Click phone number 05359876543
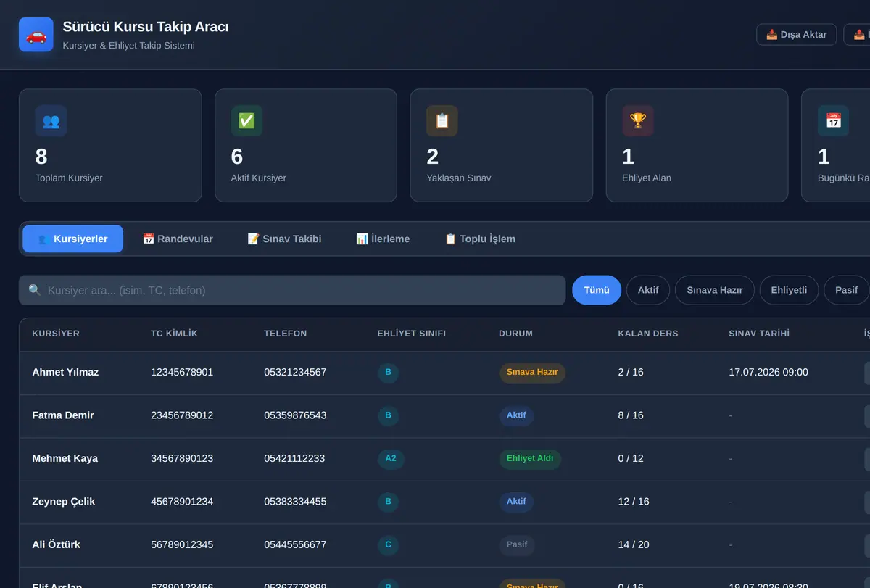The height and width of the screenshot is (588, 870). [295, 416]
